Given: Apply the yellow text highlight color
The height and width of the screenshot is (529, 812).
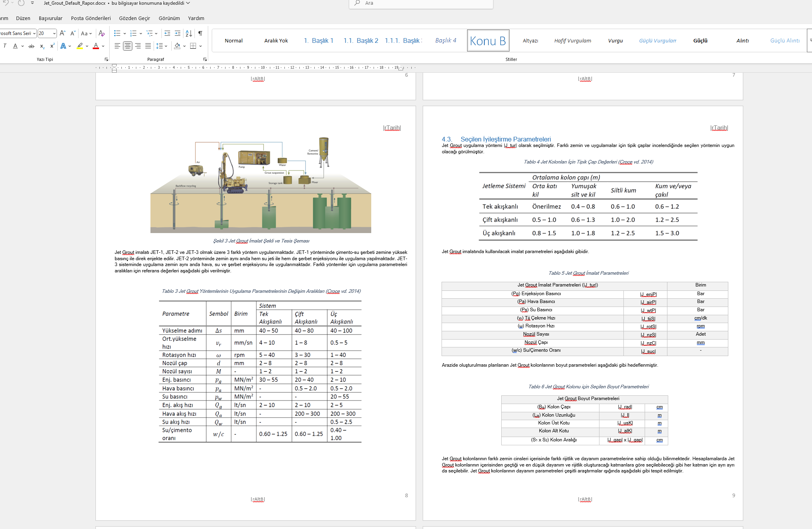Looking at the screenshot, I should click(80, 46).
